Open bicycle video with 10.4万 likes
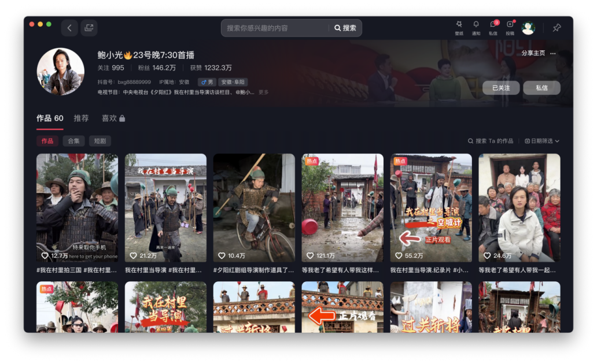The height and width of the screenshot is (364, 597). click(254, 207)
